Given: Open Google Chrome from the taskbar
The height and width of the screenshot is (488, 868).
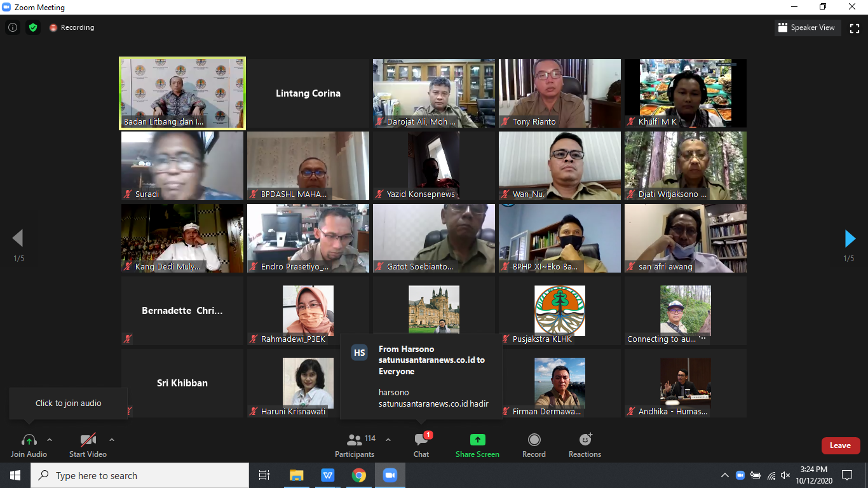Looking at the screenshot, I should coord(359,475).
